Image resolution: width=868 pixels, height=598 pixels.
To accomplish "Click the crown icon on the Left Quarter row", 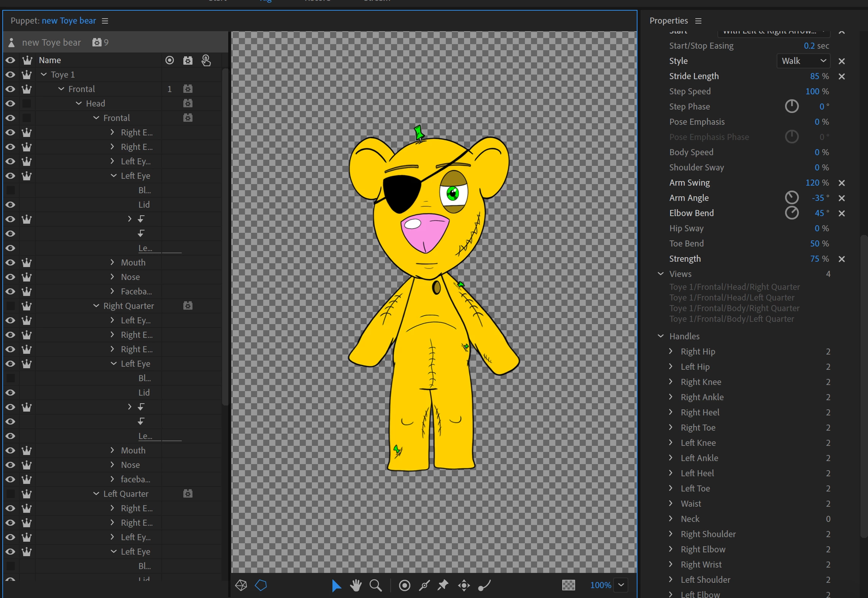I will [27, 494].
